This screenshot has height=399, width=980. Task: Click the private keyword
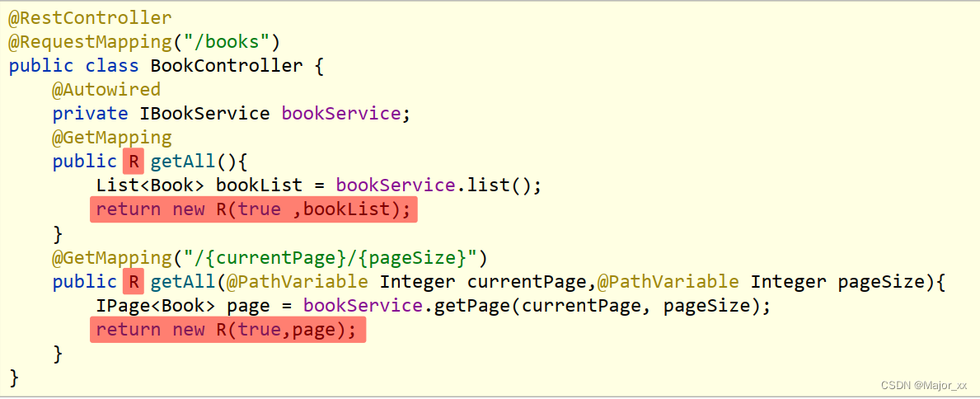(90, 114)
